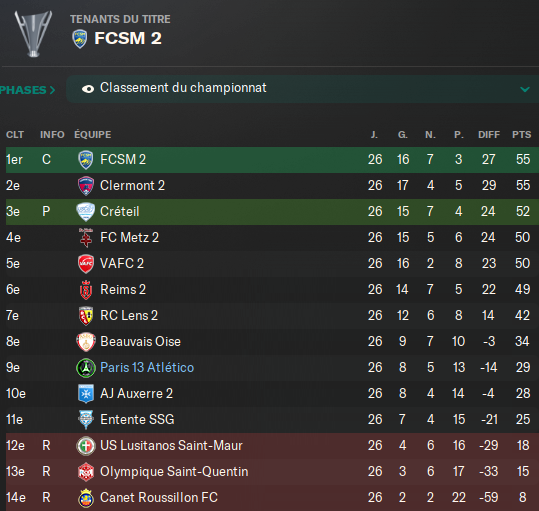Click the Clermont 2 club badge
The height and width of the screenshot is (511, 539).
86,186
